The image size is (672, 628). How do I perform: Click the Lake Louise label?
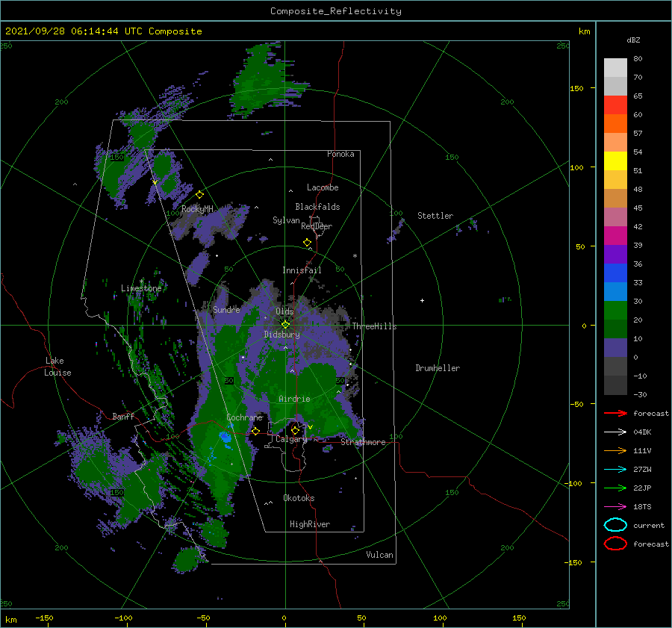[x=57, y=367]
